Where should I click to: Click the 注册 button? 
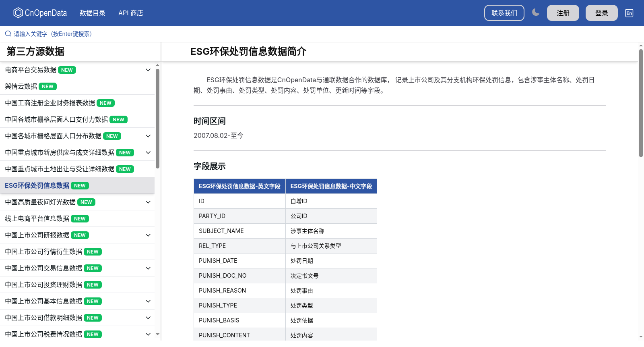tap(563, 13)
